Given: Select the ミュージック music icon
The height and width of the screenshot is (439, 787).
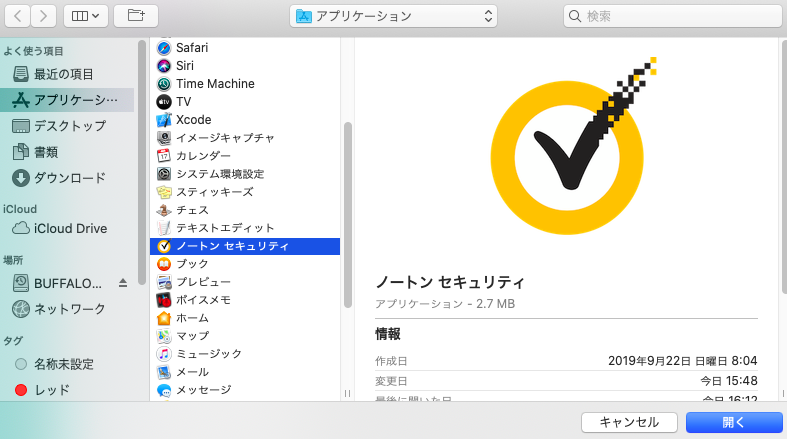Looking at the screenshot, I should coord(164,354).
